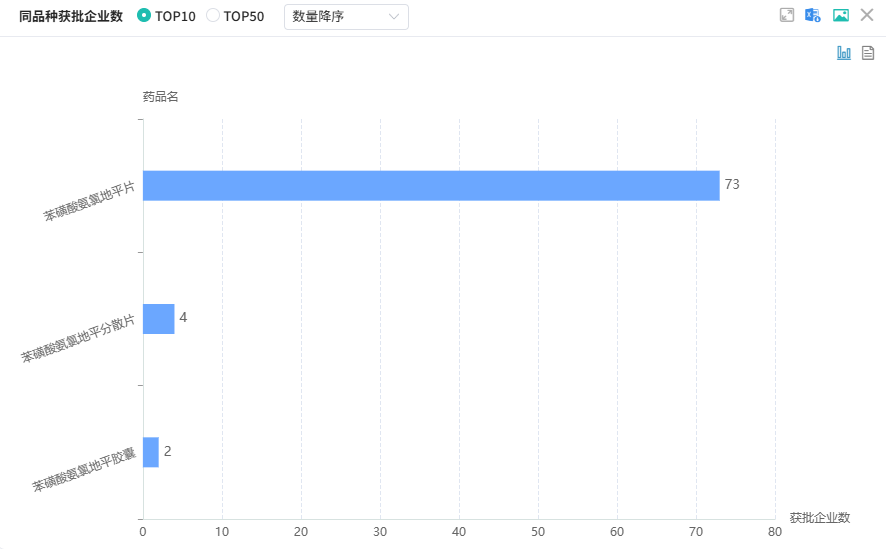
Task: Switch to data table view
Action: pyautogui.click(x=868, y=53)
